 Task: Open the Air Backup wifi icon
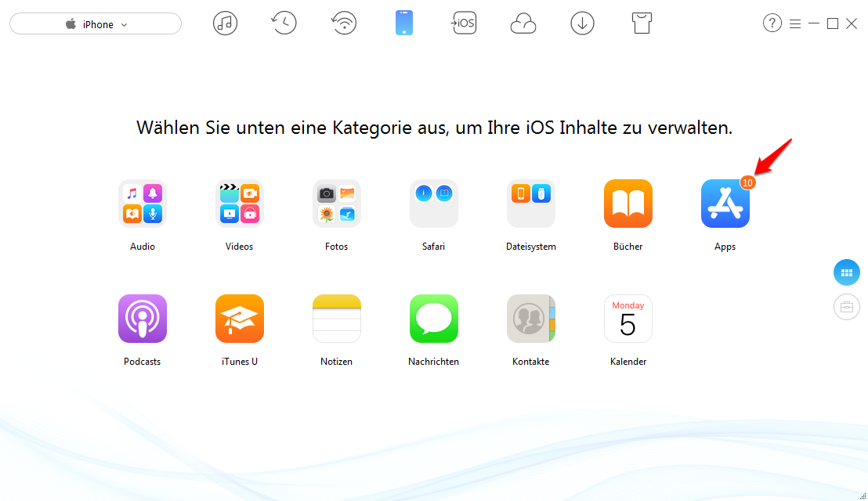[x=344, y=23]
